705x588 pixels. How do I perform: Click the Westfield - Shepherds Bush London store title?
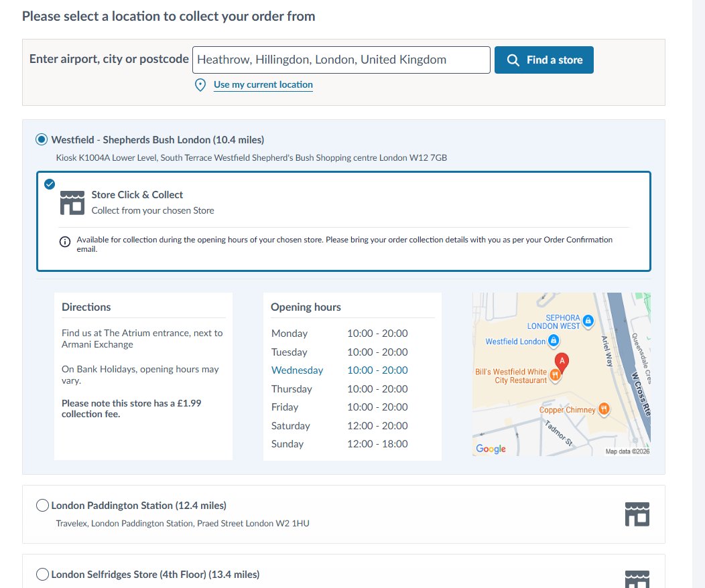[157, 140]
